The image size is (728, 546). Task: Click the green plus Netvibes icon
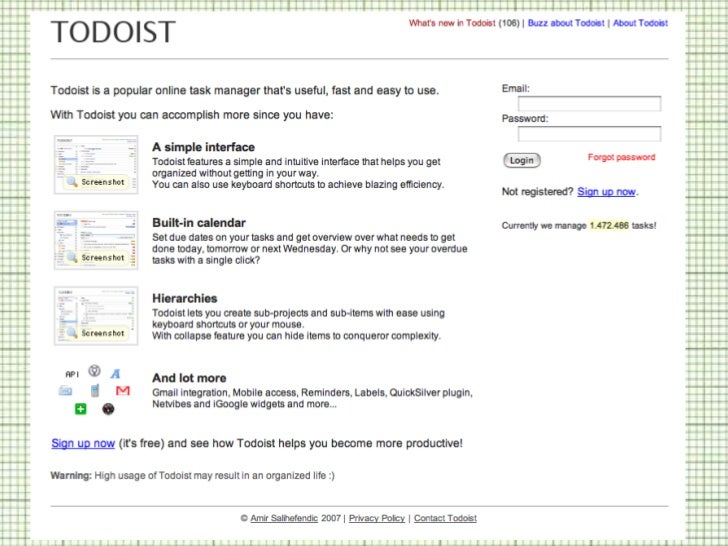(81, 409)
